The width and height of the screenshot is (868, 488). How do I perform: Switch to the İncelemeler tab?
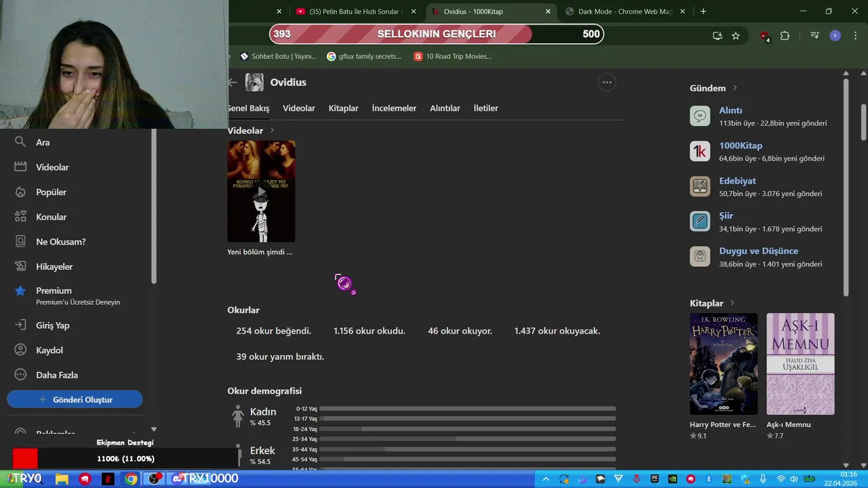click(394, 108)
